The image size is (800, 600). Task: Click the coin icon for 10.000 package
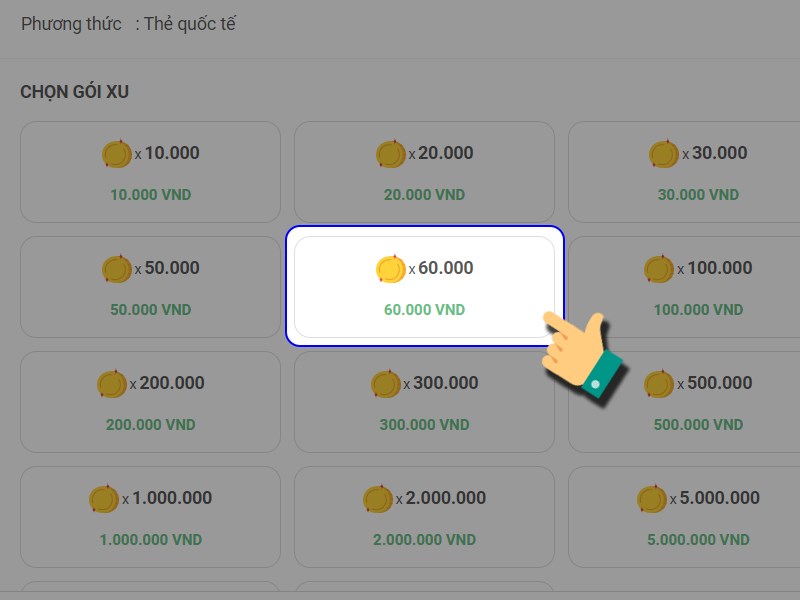pyautogui.click(x=116, y=154)
